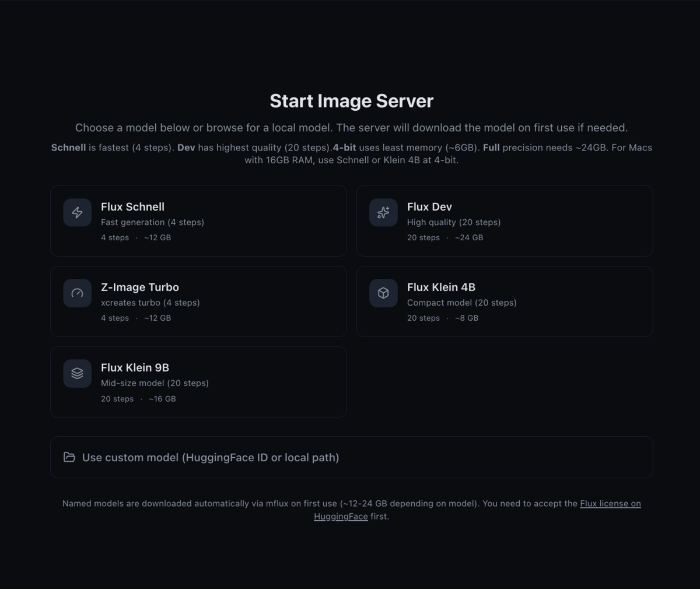This screenshot has height=589, width=700.
Task: Click "xcreates turbo (4 steps)" description
Action: tap(150, 303)
